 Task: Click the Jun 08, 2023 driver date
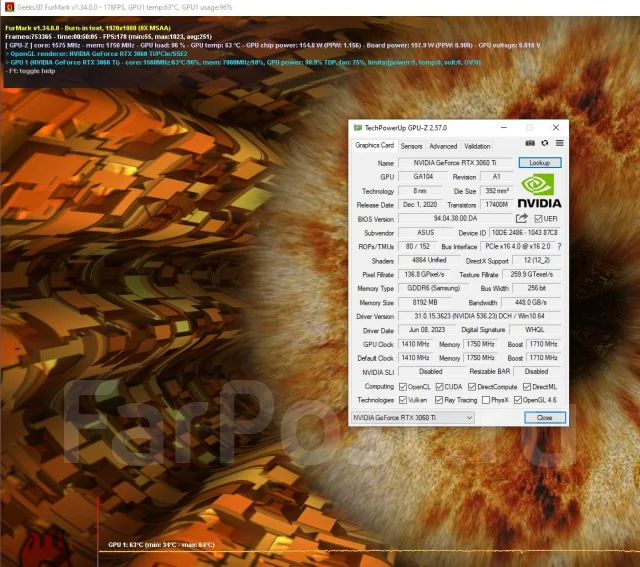[427, 329]
